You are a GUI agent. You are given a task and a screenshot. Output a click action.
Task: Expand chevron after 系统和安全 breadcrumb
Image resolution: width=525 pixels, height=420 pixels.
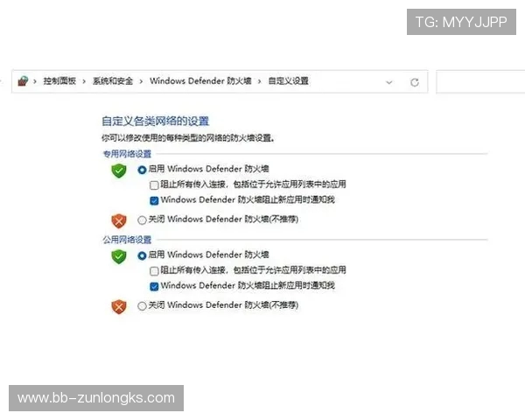click(x=141, y=81)
